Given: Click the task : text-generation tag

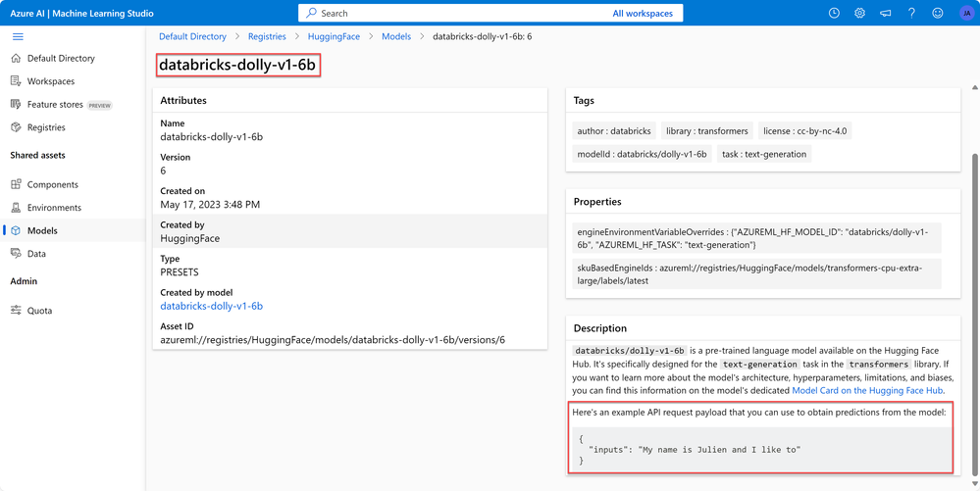Looking at the screenshot, I should 764,154.
